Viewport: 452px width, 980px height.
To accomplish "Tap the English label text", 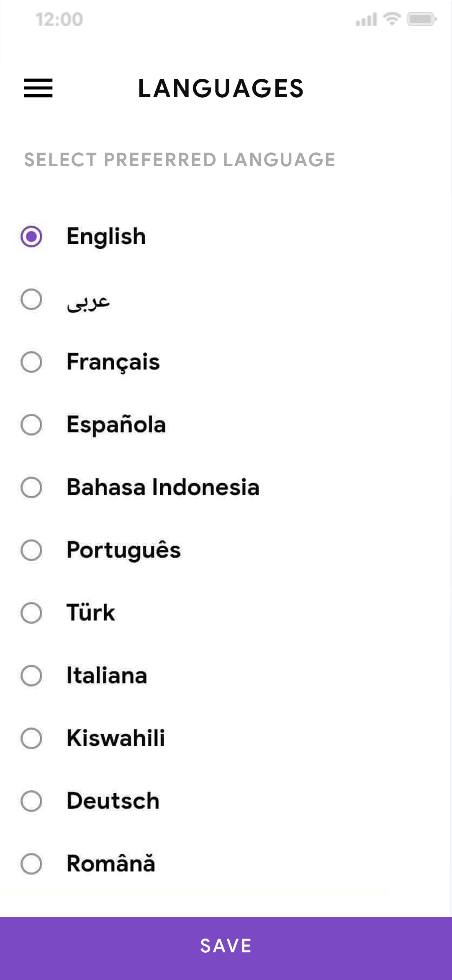I will click(106, 237).
